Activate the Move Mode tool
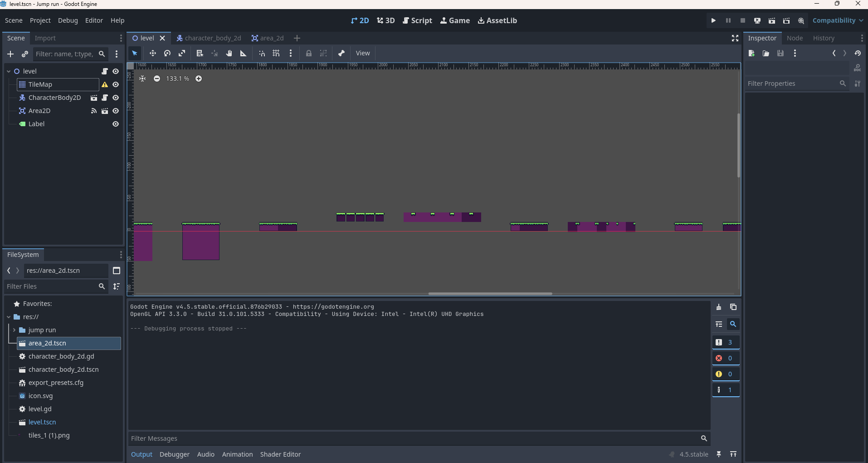868x463 pixels. pyautogui.click(x=153, y=53)
